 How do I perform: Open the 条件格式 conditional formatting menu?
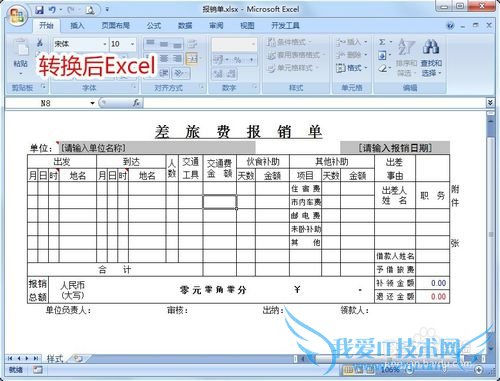pyautogui.click(x=289, y=42)
